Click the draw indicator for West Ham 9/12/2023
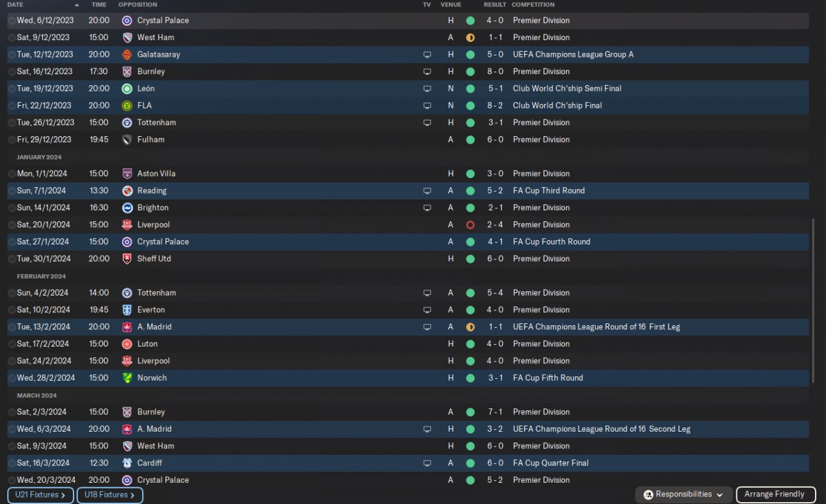This screenshot has height=504, width=826. tap(470, 37)
